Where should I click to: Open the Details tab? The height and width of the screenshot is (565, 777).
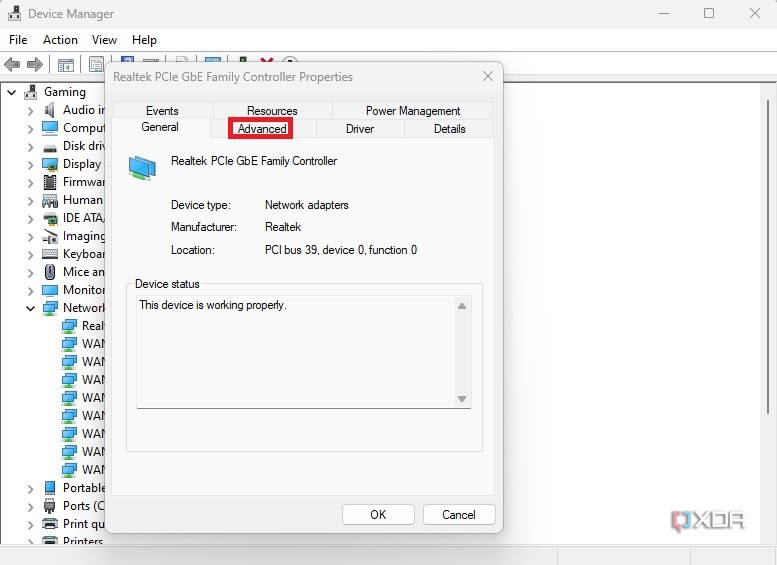click(449, 129)
